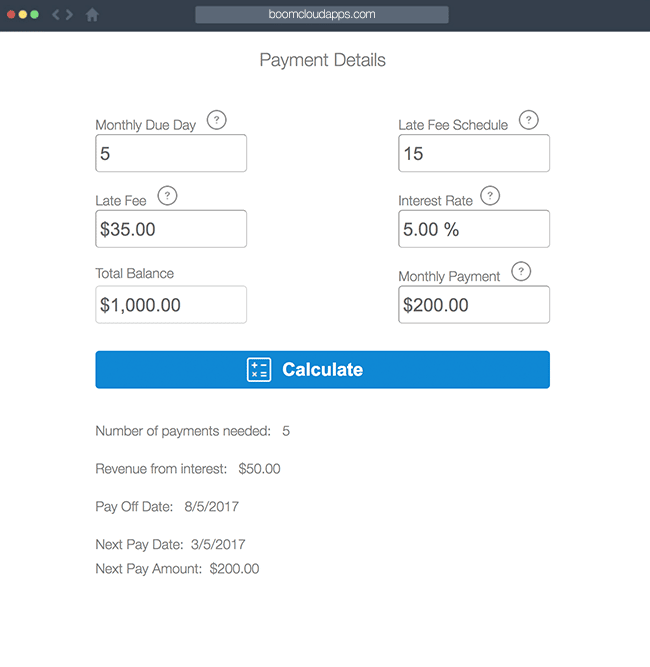This screenshot has height=667, width=650.
Task: Select the Late Fee Schedule input with 15
Action: [474, 153]
